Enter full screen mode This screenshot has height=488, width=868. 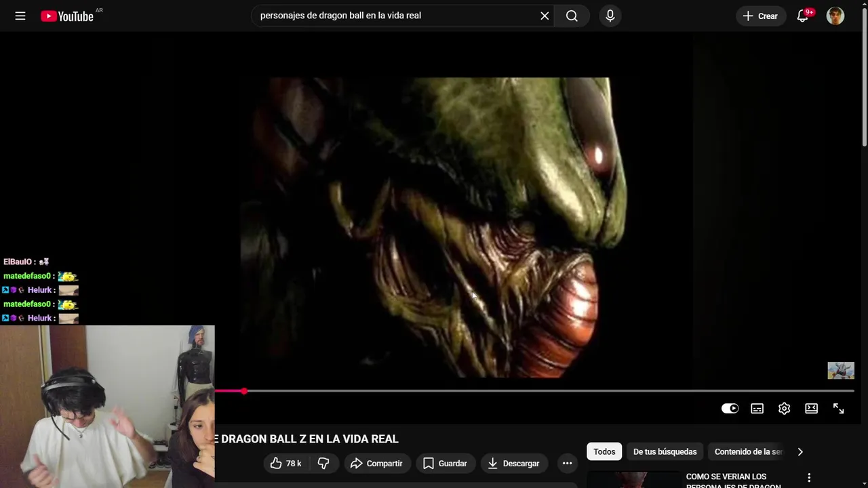click(839, 408)
